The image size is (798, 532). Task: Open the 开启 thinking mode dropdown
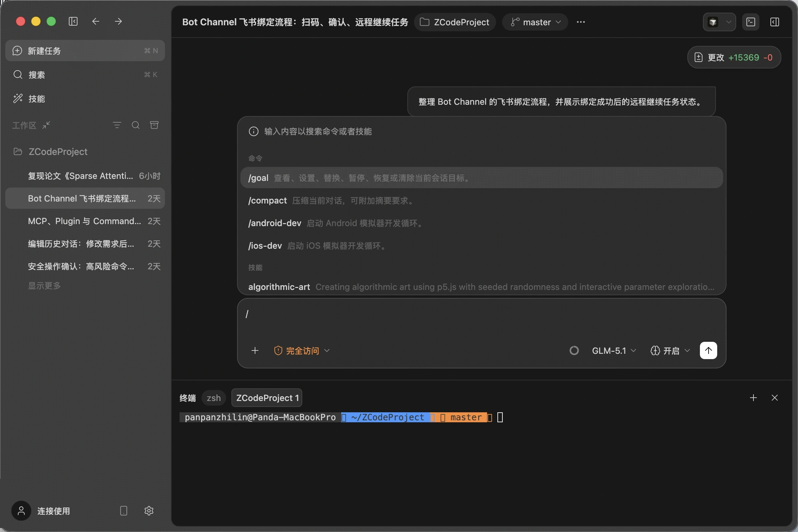670,350
